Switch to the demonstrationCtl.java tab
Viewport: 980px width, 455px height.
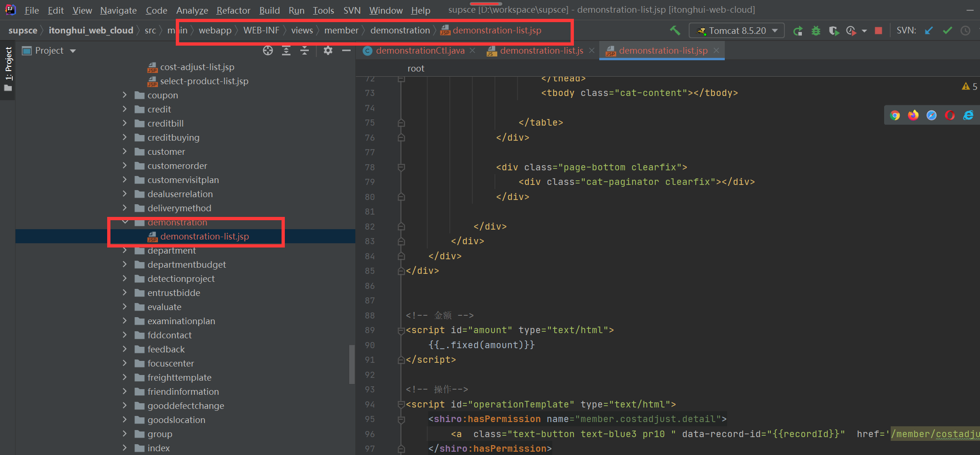tap(420, 50)
